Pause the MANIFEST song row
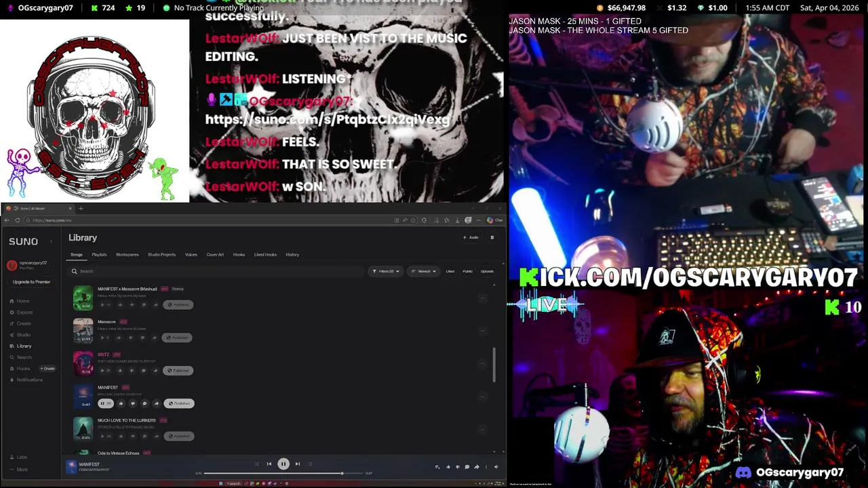868x488 pixels. pyautogui.click(x=106, y=403)
